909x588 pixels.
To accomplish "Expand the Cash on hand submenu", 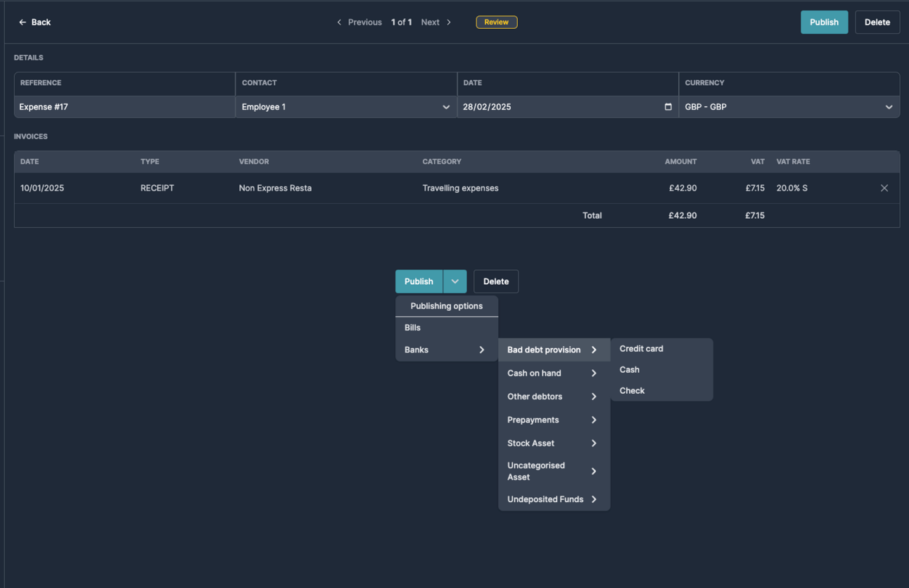I will coord(554,373).
